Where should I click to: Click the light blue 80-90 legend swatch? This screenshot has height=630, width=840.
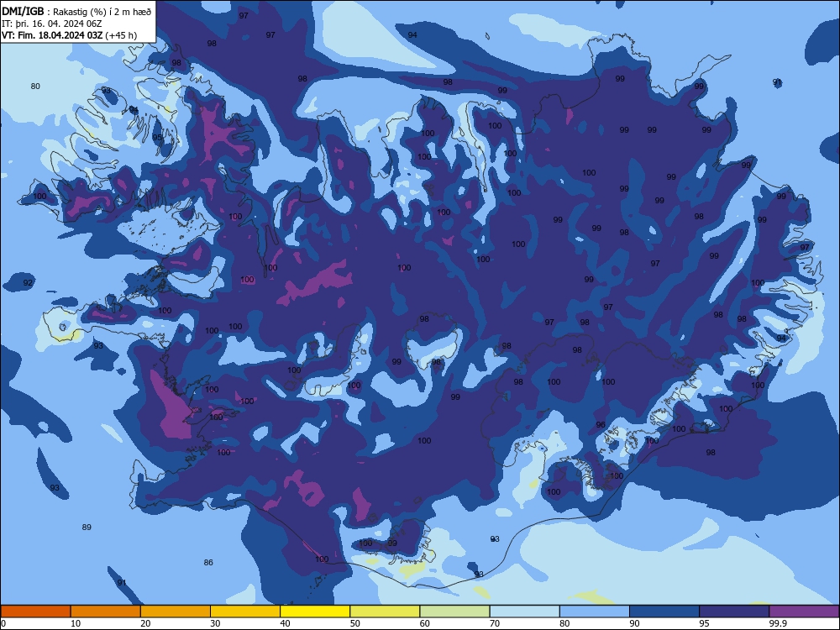595,612
